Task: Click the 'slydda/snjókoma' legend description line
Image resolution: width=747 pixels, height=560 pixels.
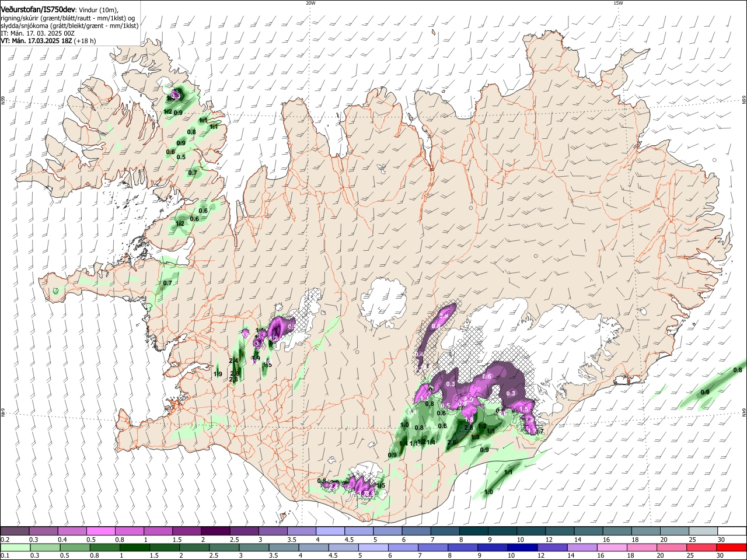Action: click(69, 26)
